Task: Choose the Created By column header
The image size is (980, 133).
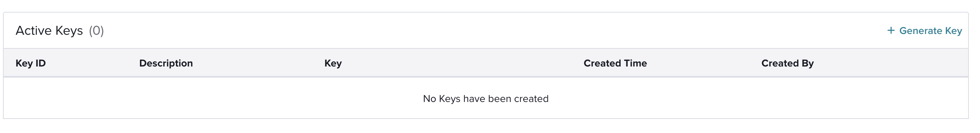Action: pyautogui.click(x=787, y=63)
